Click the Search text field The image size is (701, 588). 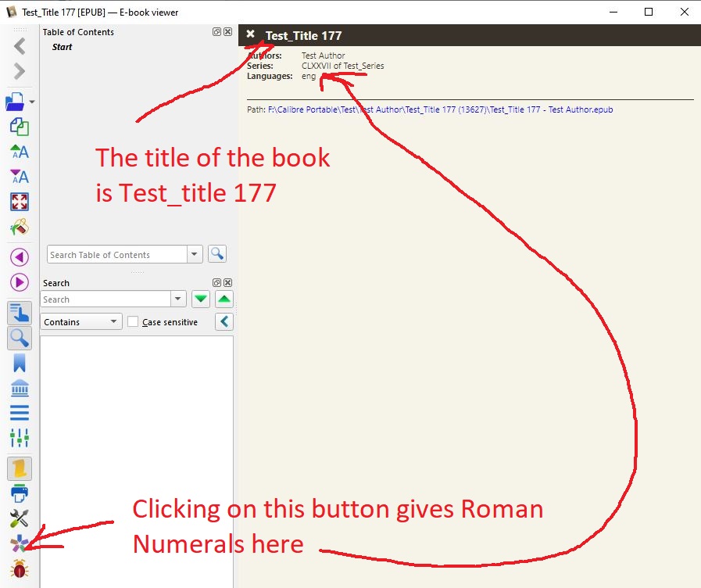pos(106,299)
